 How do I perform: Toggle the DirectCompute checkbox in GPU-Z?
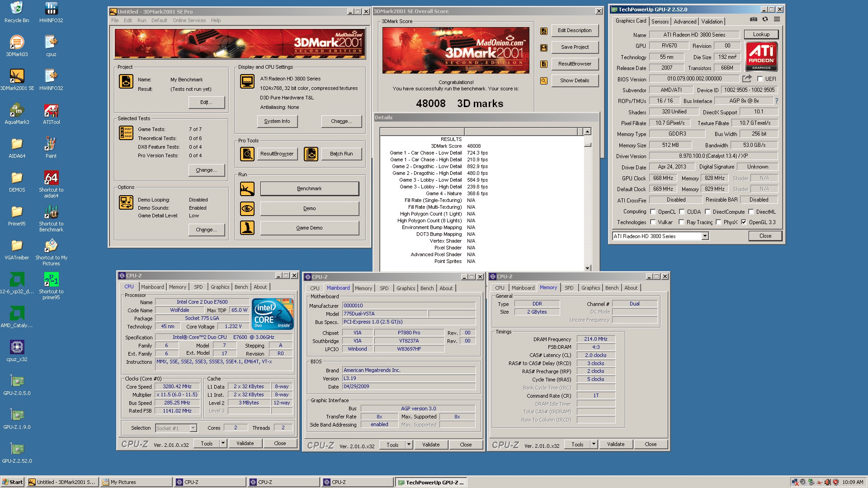(x=708, y=211)
